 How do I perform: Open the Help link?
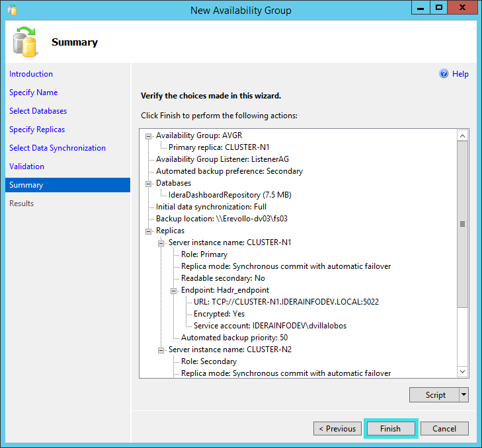460,74
